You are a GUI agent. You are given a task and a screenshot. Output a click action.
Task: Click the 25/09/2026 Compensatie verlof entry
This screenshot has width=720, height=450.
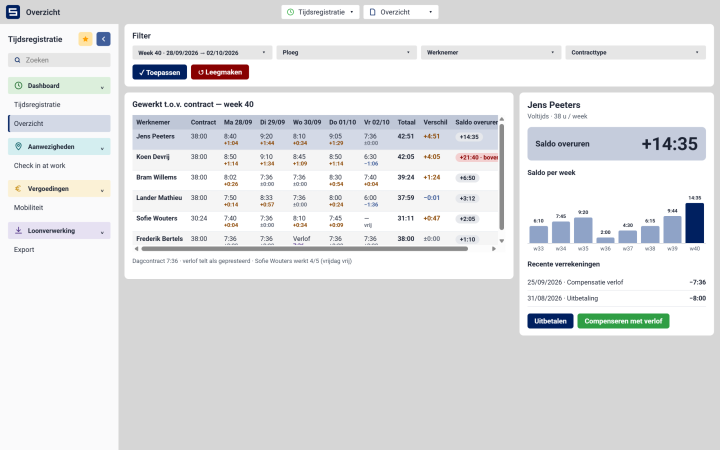617,282
